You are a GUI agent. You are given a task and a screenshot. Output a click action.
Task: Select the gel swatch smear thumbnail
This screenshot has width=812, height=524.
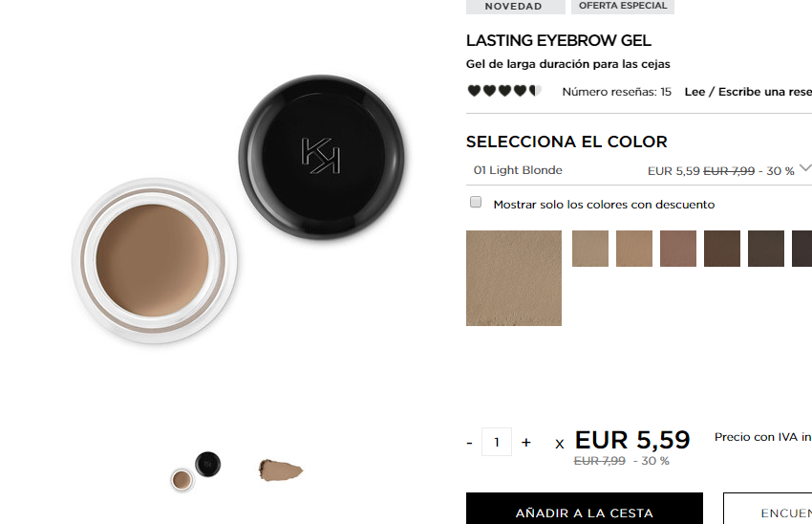[280, 470]
